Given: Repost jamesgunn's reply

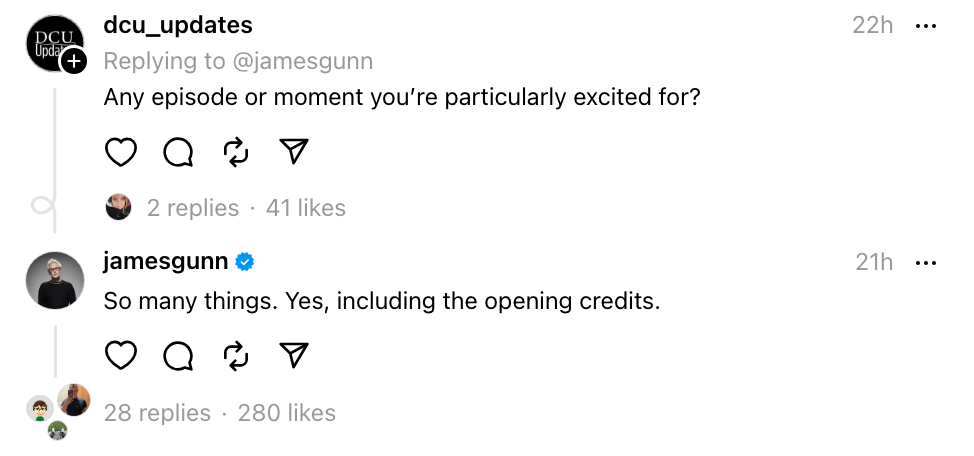Looking at the screenshot, I should 236,355.
